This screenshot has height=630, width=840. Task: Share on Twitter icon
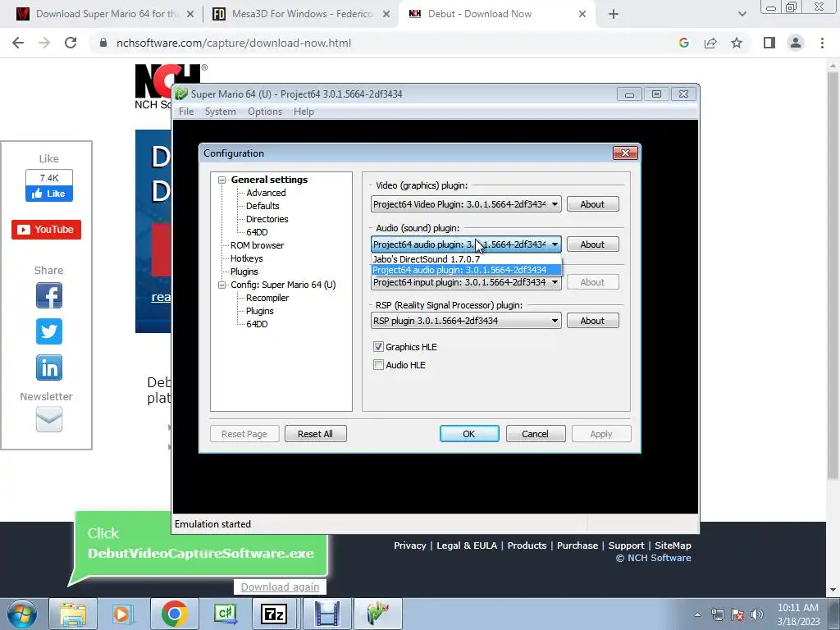pos(48,331)
